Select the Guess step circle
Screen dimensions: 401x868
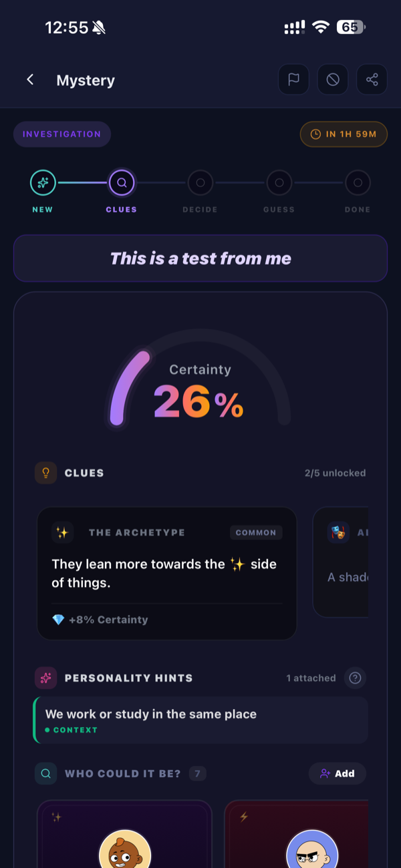click(279, 182)
